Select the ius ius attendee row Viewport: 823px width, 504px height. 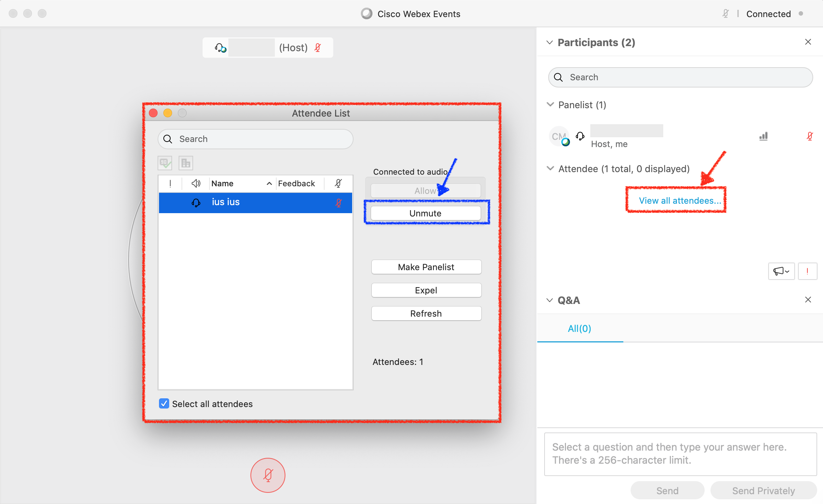tap(255, 203)
